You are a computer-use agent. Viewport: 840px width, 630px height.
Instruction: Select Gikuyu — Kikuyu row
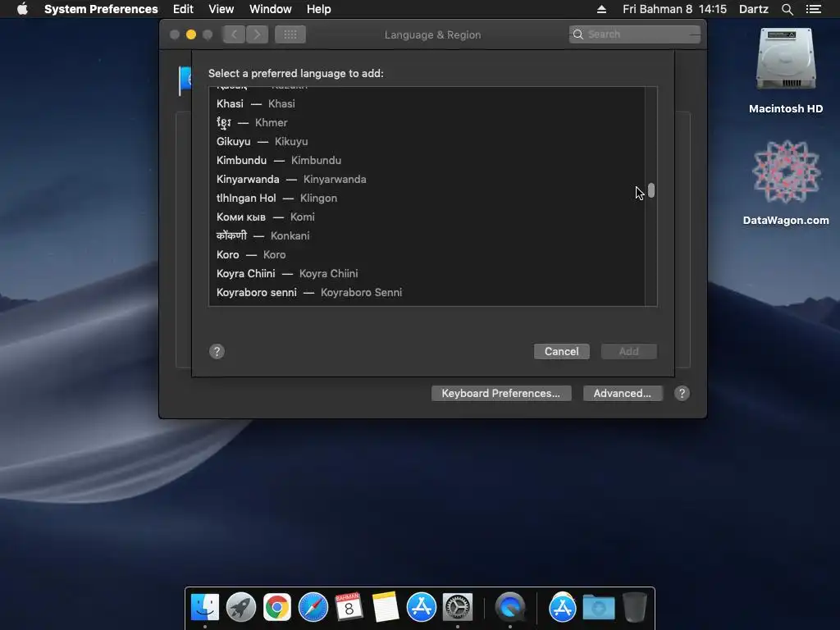pyautogui.click(x=427, y=141)
